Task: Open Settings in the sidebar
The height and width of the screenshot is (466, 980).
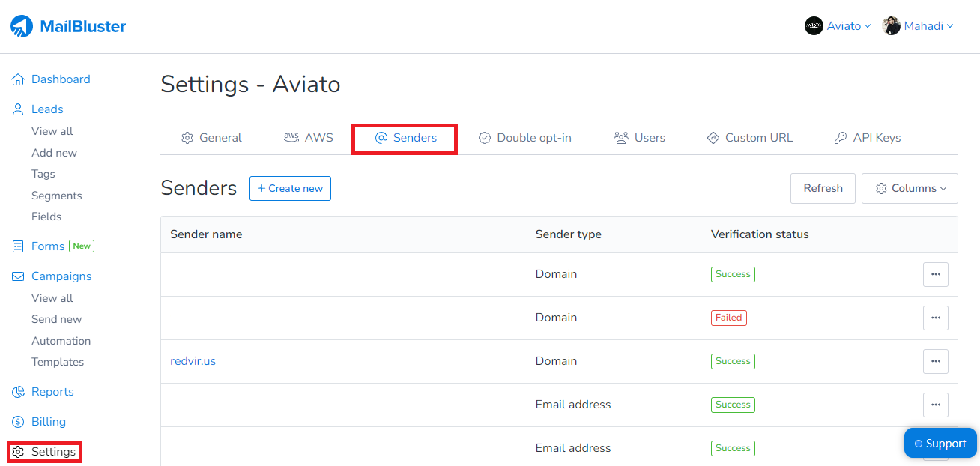Action: (53, 452)
